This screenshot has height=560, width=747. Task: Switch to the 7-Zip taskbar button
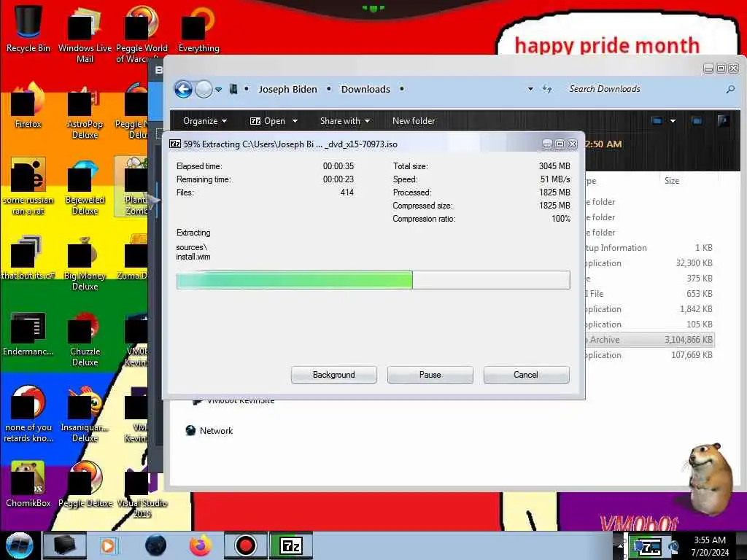(x=291, y=545)
